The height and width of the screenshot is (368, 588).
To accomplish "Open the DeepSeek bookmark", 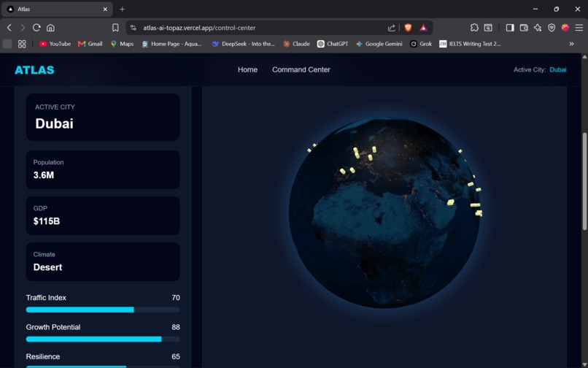I will (x=243, y=44).
